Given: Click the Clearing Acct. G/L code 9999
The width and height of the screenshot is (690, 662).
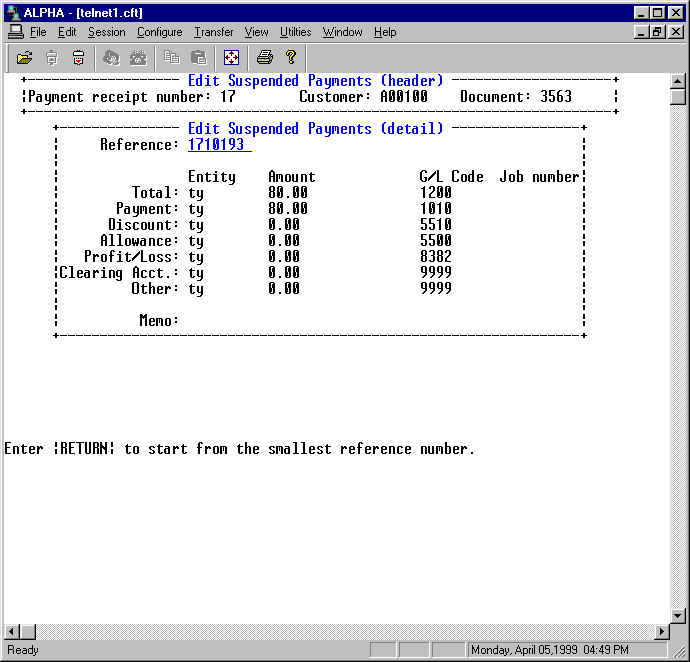Looking at the screenshot, I should pos(436,272).
